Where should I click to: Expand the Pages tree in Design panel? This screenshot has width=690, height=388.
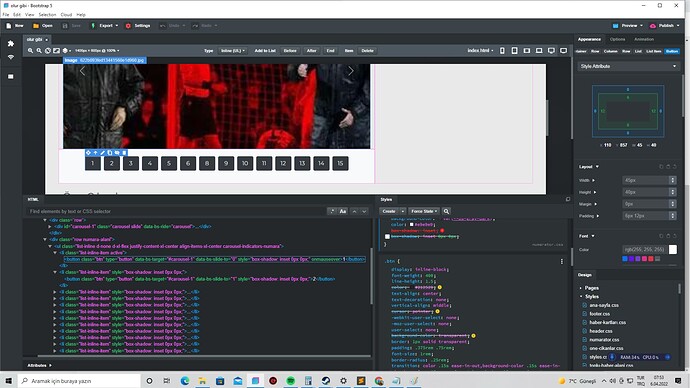point(581,288)
